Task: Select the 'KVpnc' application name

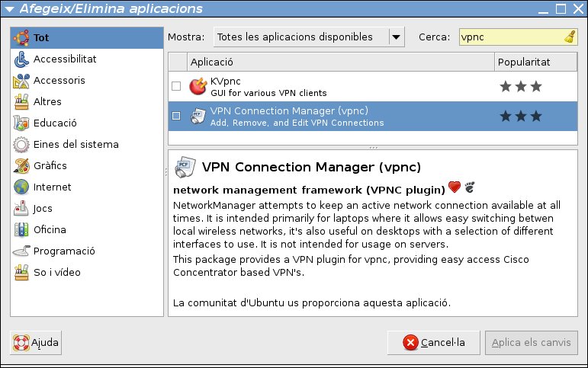Action: (x=226, y=82)
